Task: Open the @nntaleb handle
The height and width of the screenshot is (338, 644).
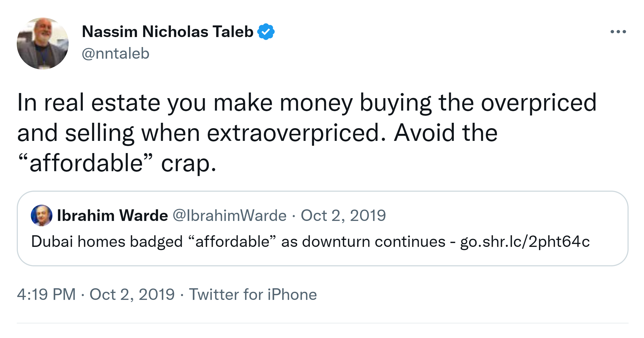Action: click(115, 54)
